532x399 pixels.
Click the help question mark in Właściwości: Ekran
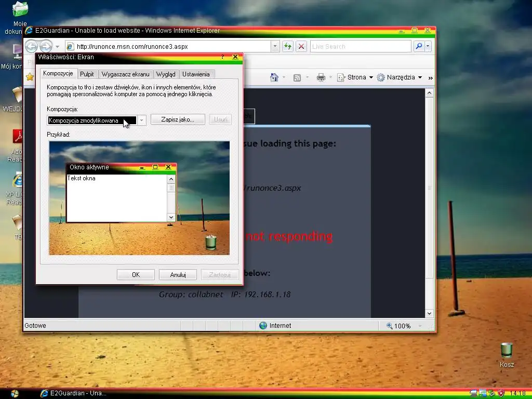(222, 57)
